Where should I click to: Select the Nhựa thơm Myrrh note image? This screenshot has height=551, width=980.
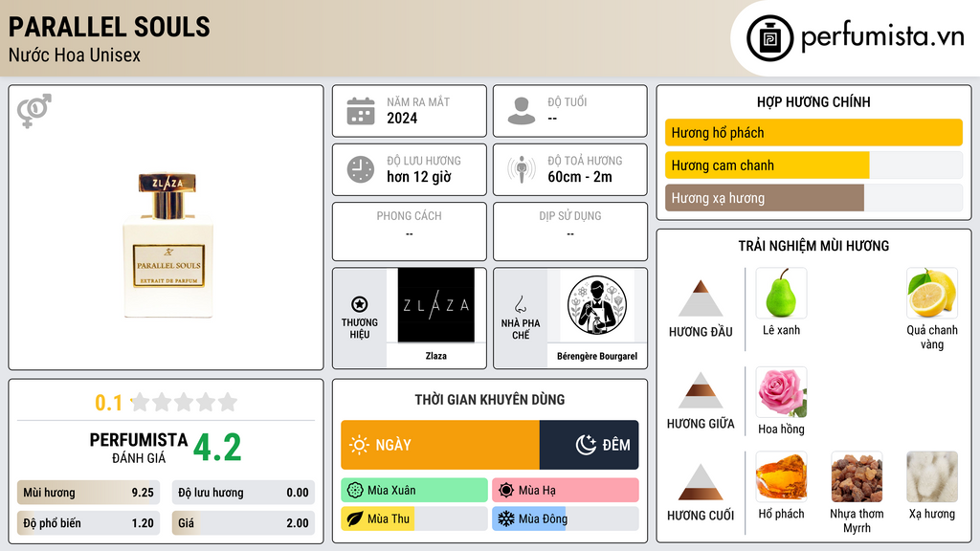(857, 476)
